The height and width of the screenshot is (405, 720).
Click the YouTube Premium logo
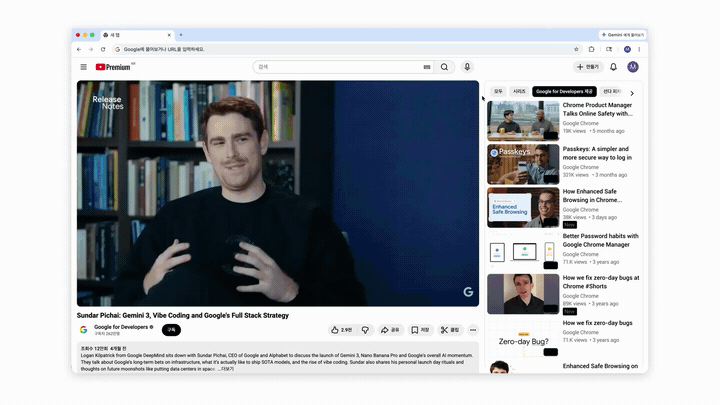(x=115, y=67)
